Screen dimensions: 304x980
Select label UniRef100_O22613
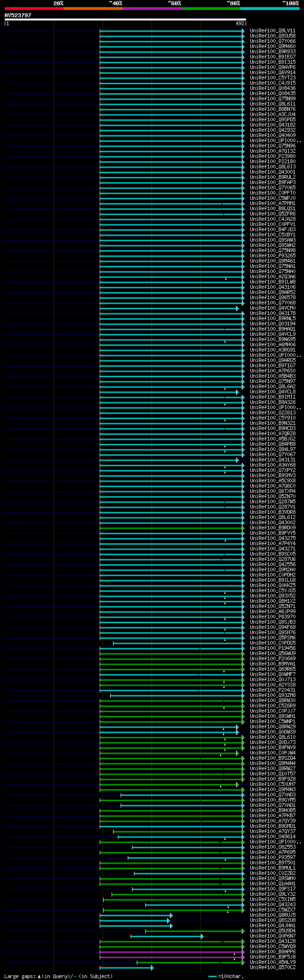pyautogui.click(x=273, y=413)
